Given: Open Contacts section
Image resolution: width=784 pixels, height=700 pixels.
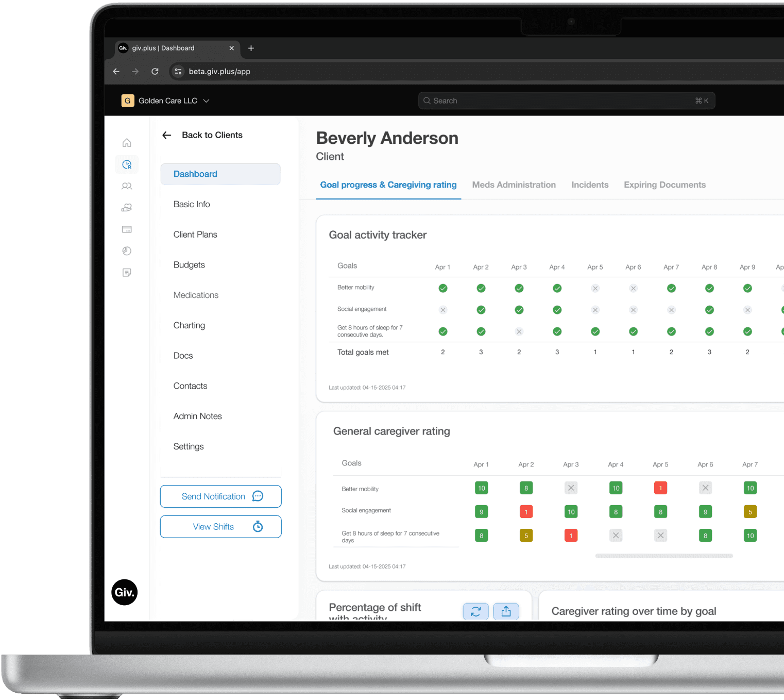Looking at the screenshot, I should pos(190,386).
